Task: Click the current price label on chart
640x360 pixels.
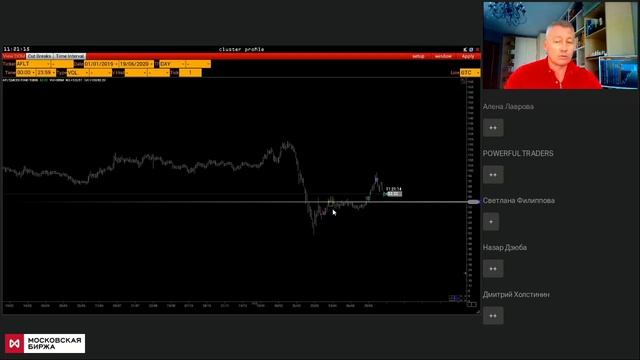Action: pyautogui.click(x=394, y=194)
